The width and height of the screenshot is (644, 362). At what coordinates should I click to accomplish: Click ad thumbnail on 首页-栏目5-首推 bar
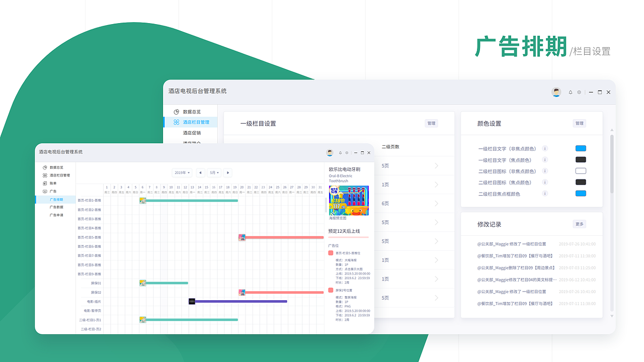(x=242, y=237)
